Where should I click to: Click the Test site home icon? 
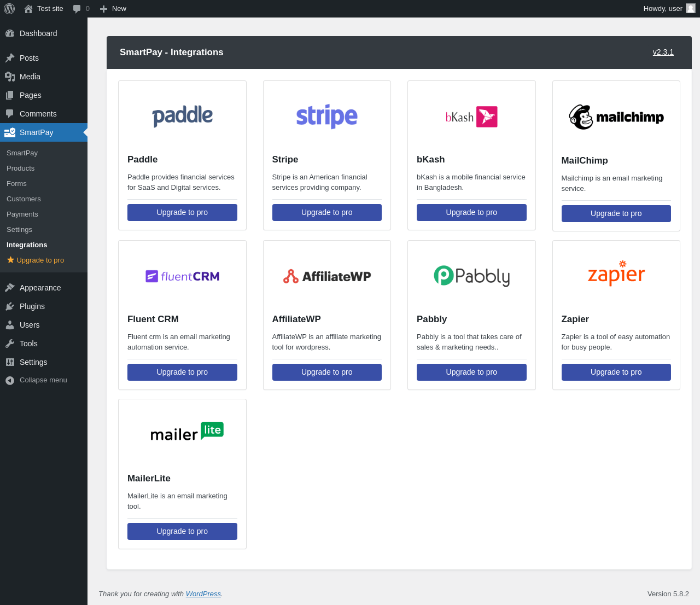pyautogui.click(x=28, y=9)
